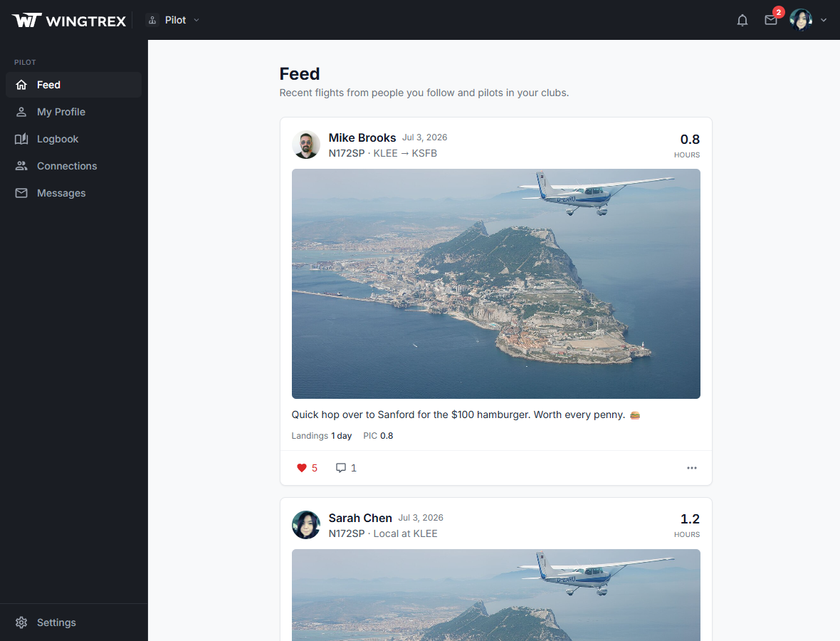This screenshot has height=641, width=840.
Task: Open Messages in the sidebar
Action: 73,193
